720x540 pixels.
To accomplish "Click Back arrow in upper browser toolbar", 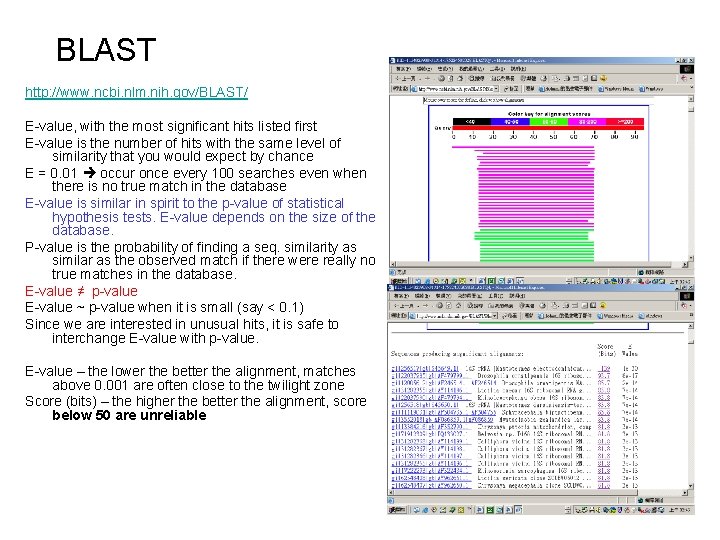I will (405, 79).
